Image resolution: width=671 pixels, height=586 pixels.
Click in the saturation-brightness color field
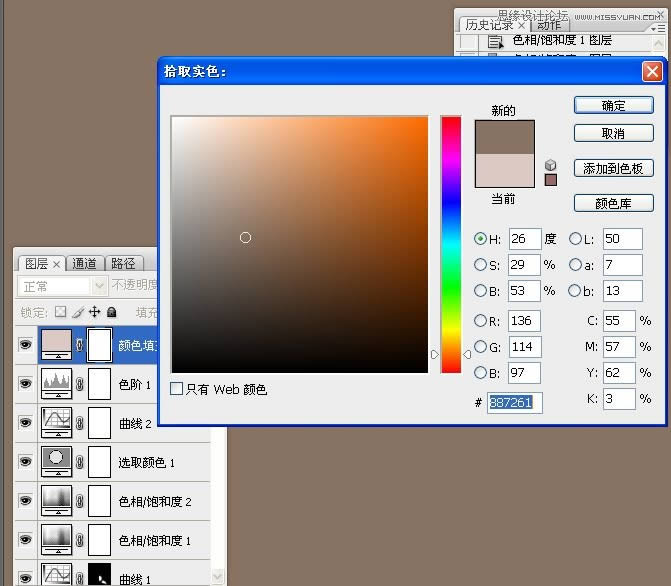pyautogui.click(x=300, y=244)
